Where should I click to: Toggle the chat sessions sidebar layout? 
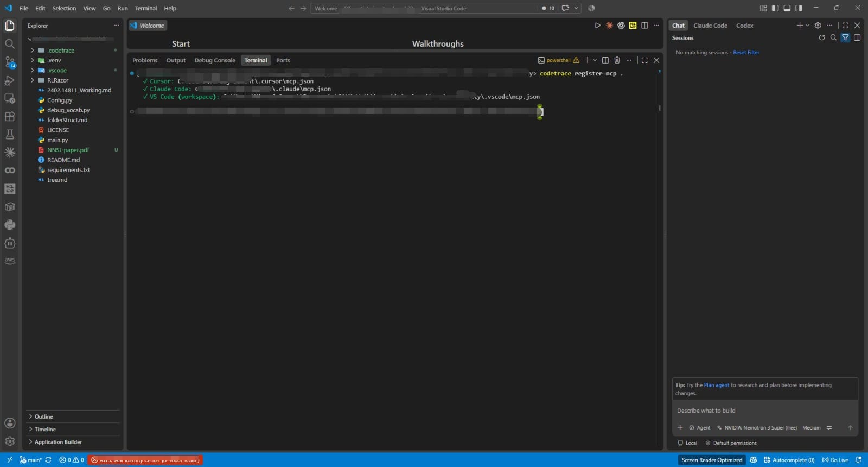pos(857,37)
